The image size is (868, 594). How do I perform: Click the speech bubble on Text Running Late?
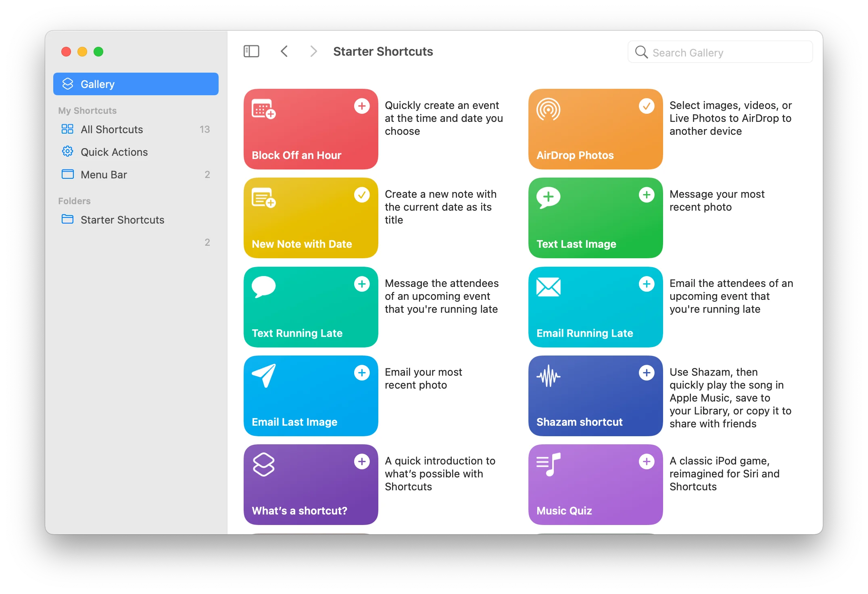pos(263,287)
